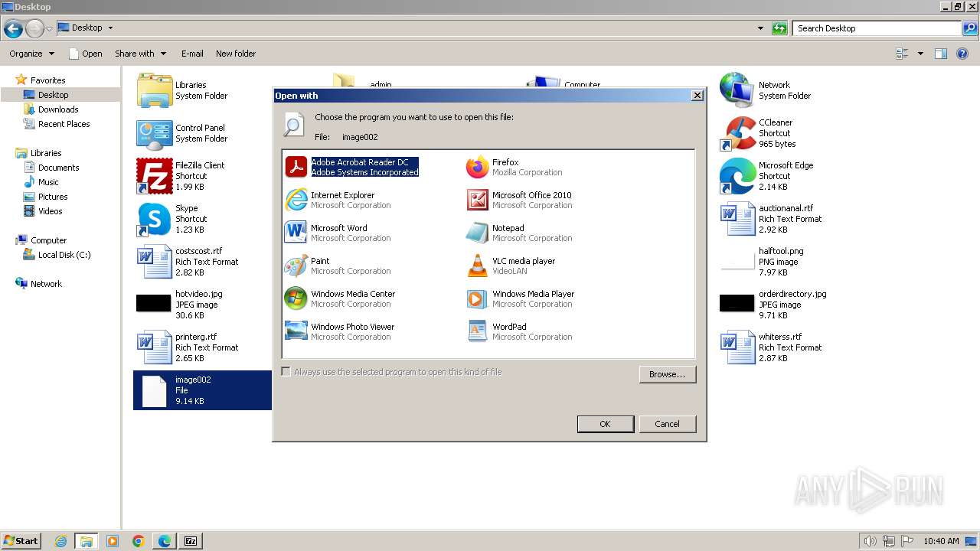Select the Network system folder icon
Image resolution: width=980 pixels, height=551 pixels.
737,90
